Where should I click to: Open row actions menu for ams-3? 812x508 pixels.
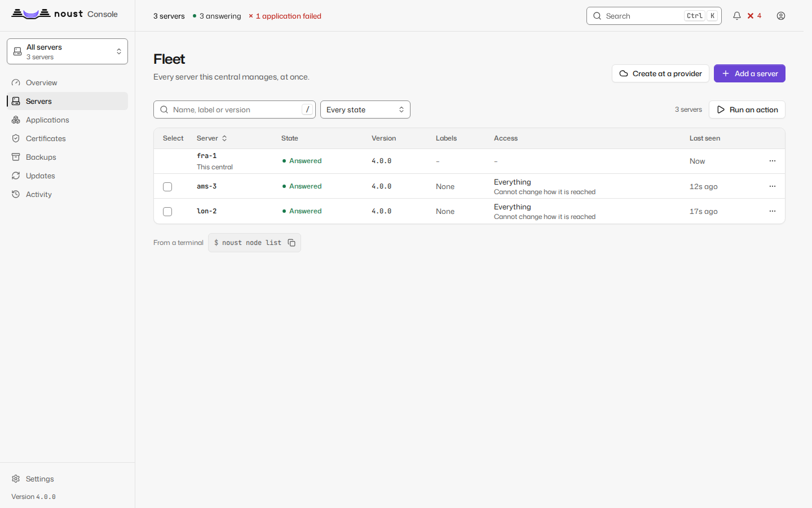click(773, 186)
